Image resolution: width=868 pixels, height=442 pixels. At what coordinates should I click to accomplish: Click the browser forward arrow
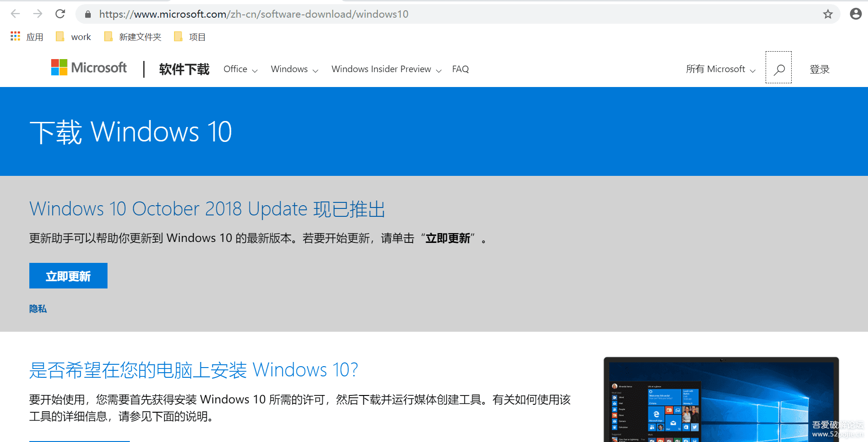(38, 14)
